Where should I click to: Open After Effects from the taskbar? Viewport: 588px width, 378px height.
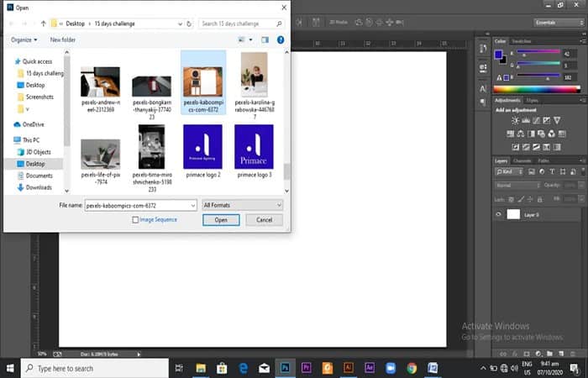(370, 368)
